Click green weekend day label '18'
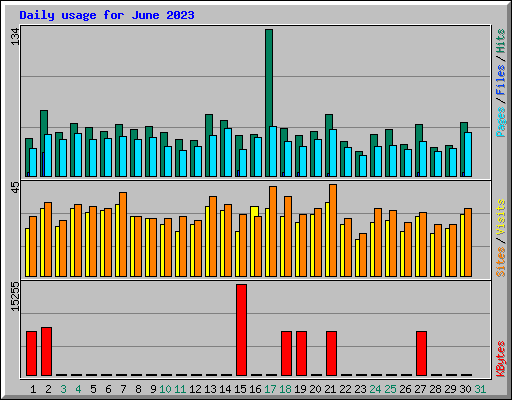512x400 pixels. 285,389
